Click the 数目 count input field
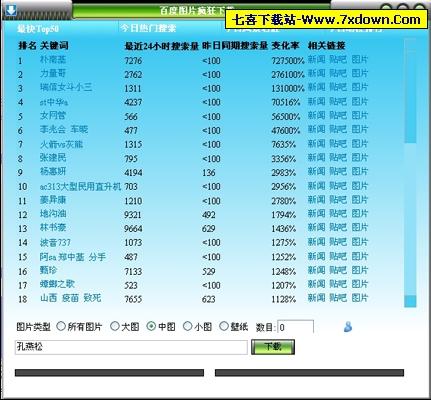The height and width of the screenshot is (400, 431). coord(295,327)
